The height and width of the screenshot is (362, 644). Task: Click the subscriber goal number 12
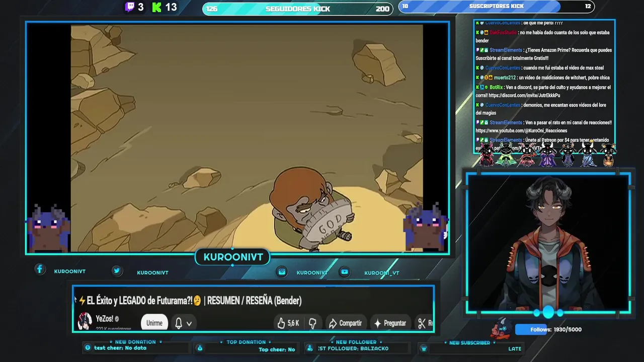pyautogui.click(x=588, y=6)
